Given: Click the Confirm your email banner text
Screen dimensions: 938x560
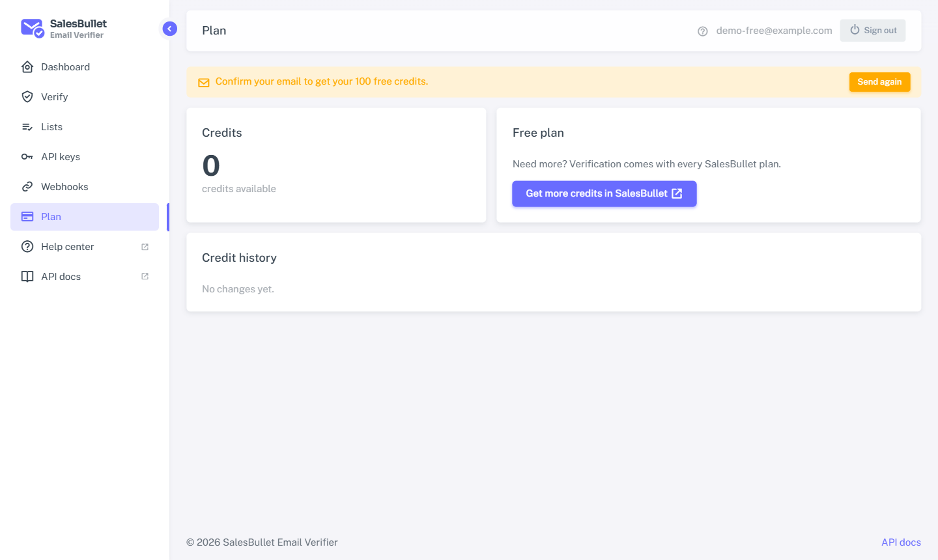Looking at the screenshot, I should pyautogui.click(x=322, y=81).
